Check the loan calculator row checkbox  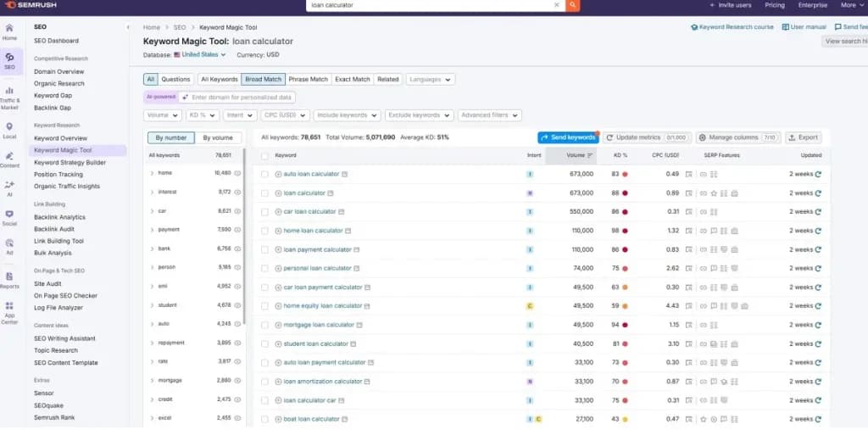tap(264, 193)
